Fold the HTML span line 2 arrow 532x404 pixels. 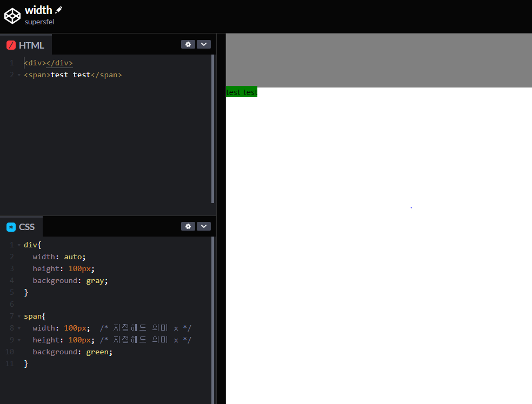click(x=19, y=75)
